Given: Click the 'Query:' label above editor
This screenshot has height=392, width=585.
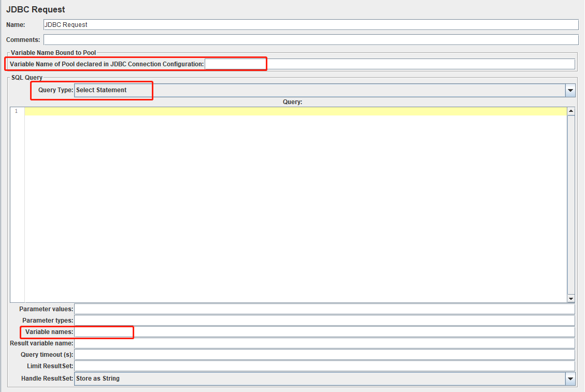Looking at the screenshot, I should coord(292,102).
